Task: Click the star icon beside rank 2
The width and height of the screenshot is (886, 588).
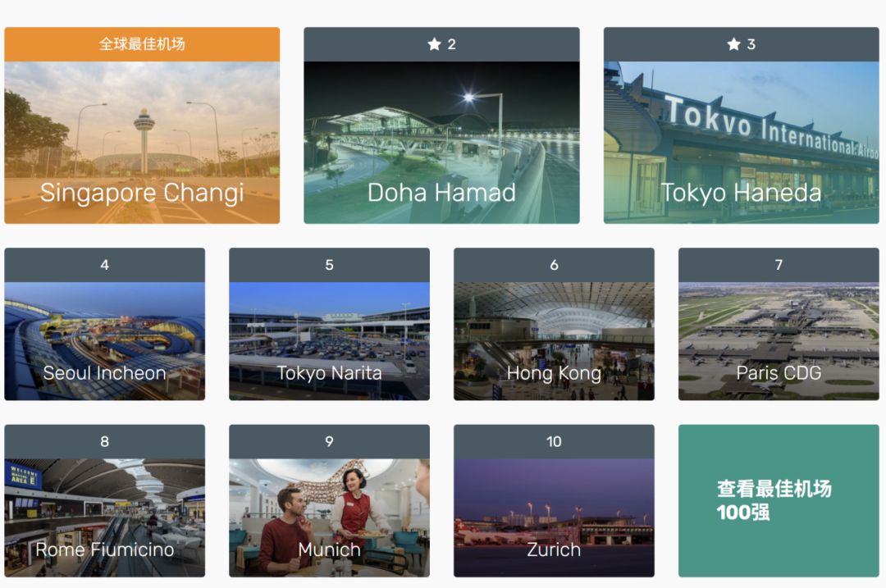Action: (x=434, y=44)
